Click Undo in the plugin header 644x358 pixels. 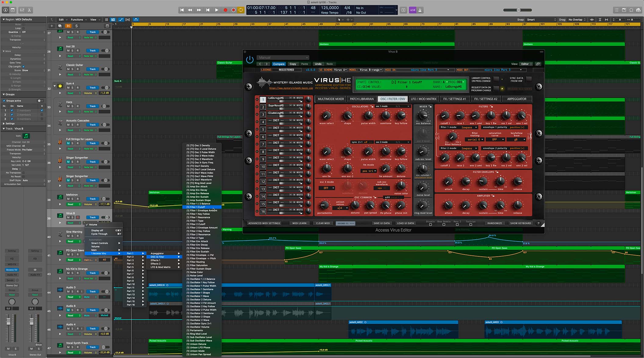(x=318, y=64)
